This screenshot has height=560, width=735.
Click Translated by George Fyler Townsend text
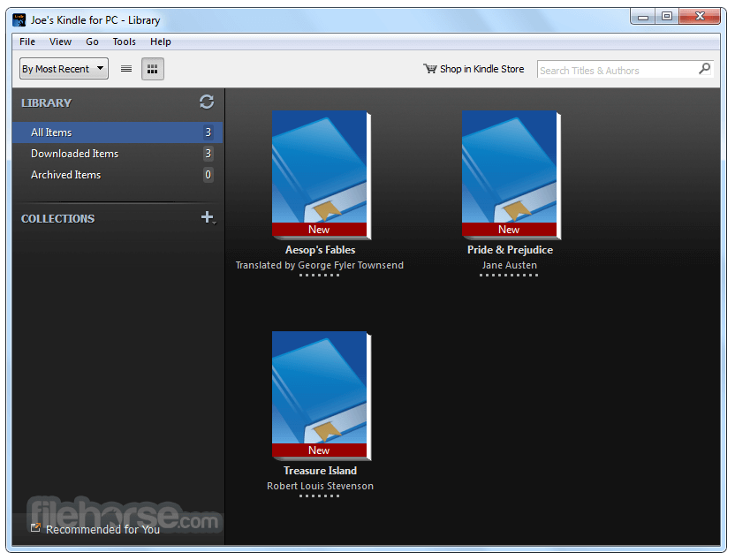tap(319, 265)
